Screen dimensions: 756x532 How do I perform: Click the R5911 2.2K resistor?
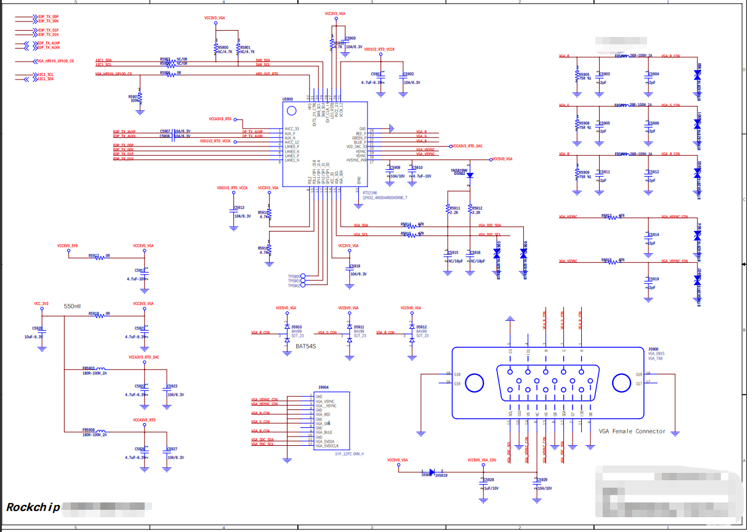(x=448, y=209)
